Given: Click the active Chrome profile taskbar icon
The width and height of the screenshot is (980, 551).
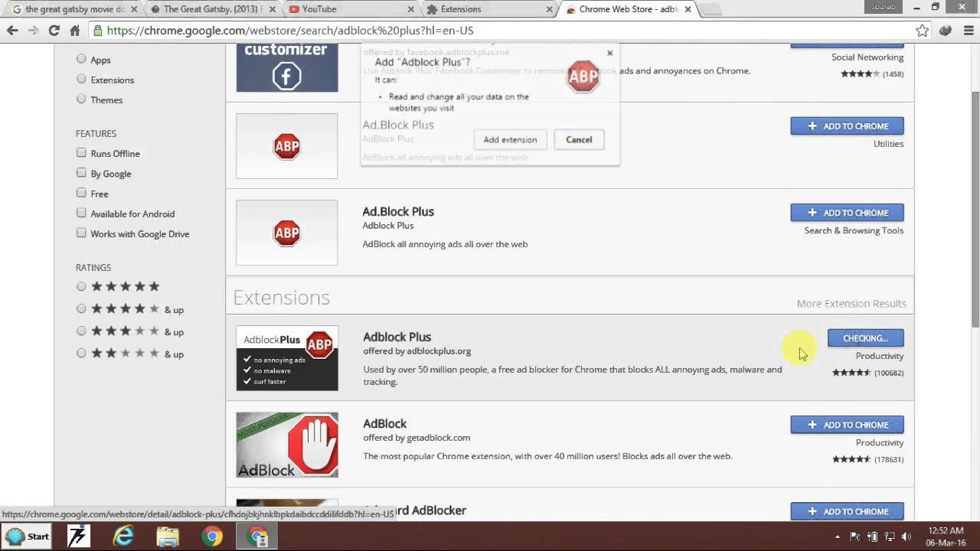Looking at the screenshot, I should tap(258, 536).
